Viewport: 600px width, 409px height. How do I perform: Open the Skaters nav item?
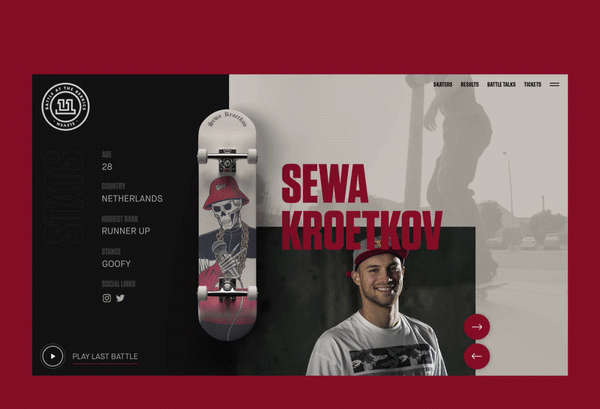tap(443, 85)
